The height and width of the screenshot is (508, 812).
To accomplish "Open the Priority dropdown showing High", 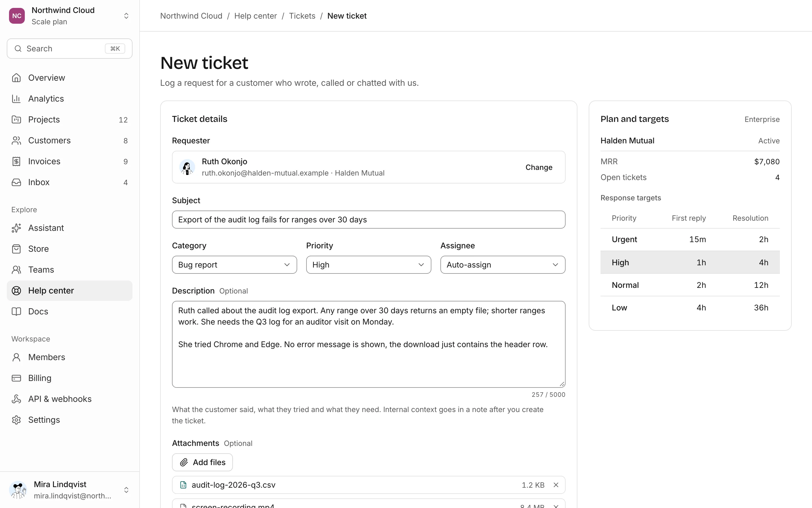I will pyautogui.click(x=369, y=265).
